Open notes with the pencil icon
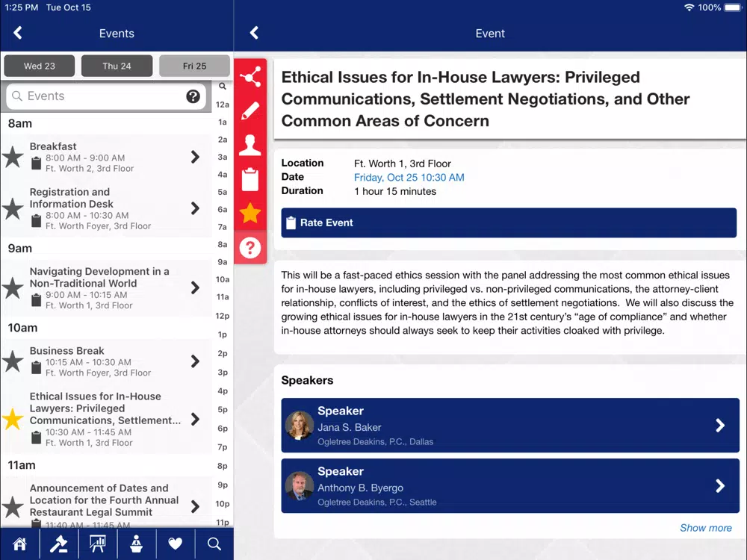 point(250,111)
